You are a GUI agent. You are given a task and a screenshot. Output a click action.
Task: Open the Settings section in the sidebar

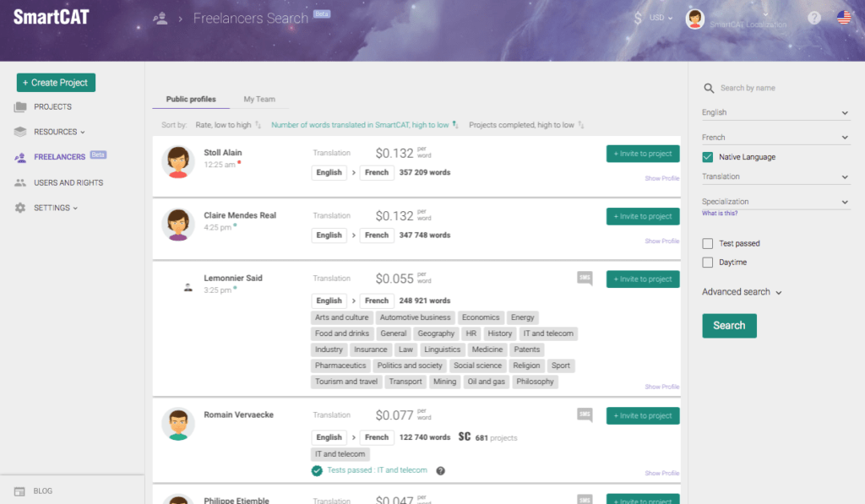point(51,208)
